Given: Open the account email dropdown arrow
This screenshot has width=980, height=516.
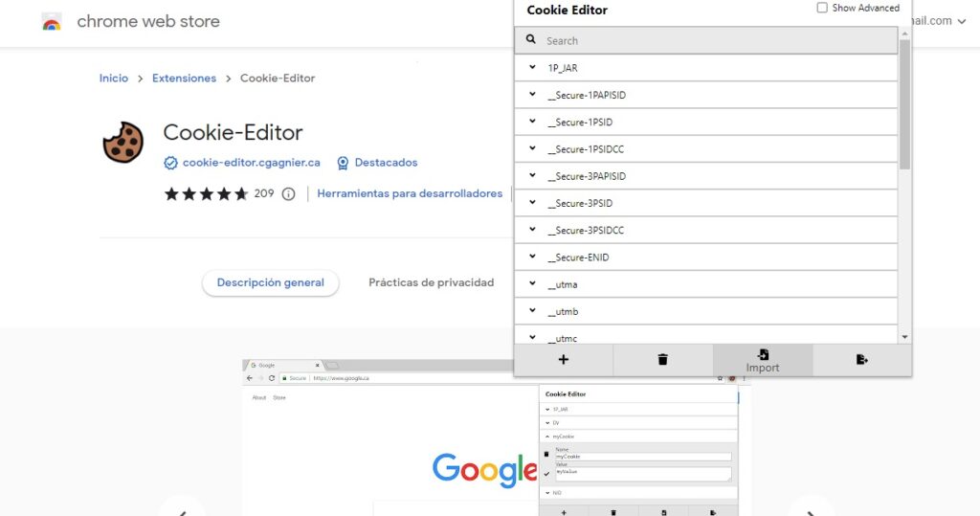Looking at the screenshot, I should pyautogui.click(x=962, y=22).
